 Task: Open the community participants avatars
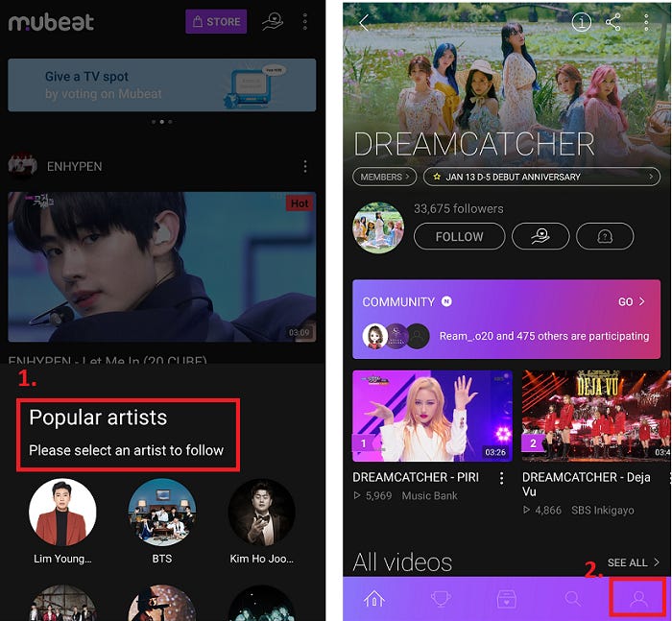(396, 337)
